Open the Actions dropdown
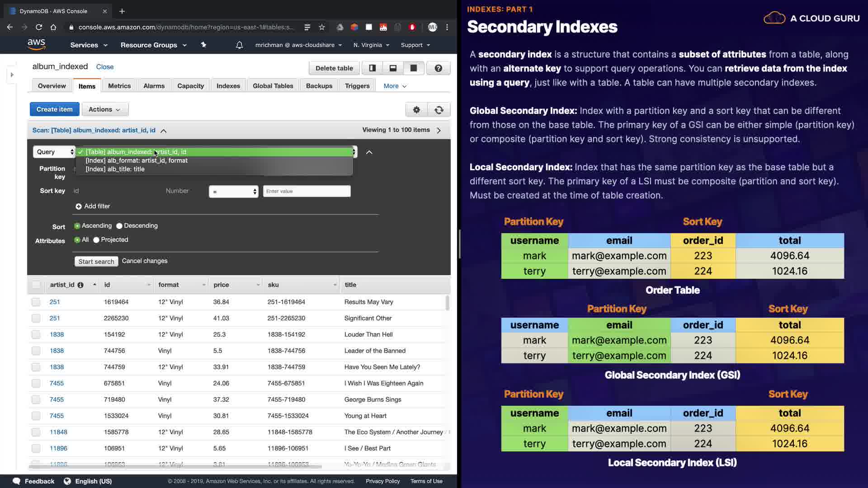 (104, 109)
